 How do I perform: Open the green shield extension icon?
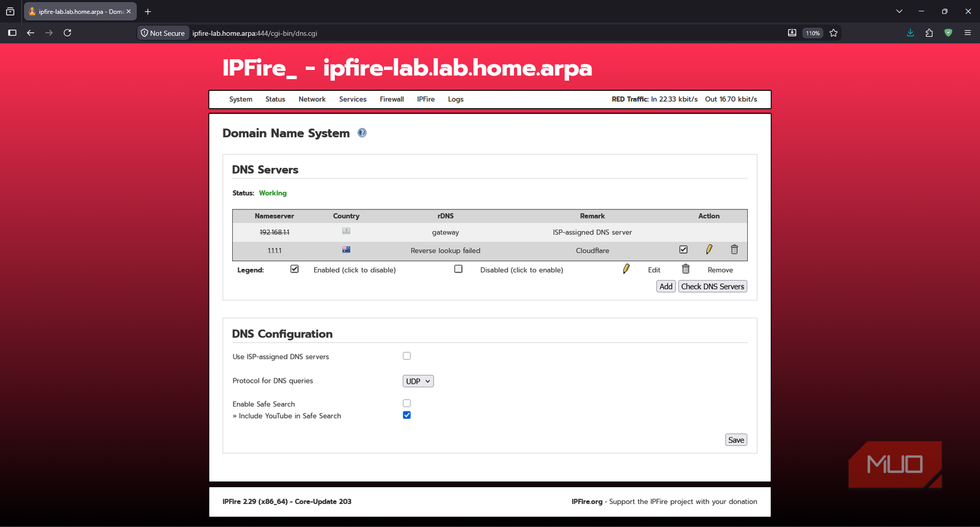tap(948, 33)
